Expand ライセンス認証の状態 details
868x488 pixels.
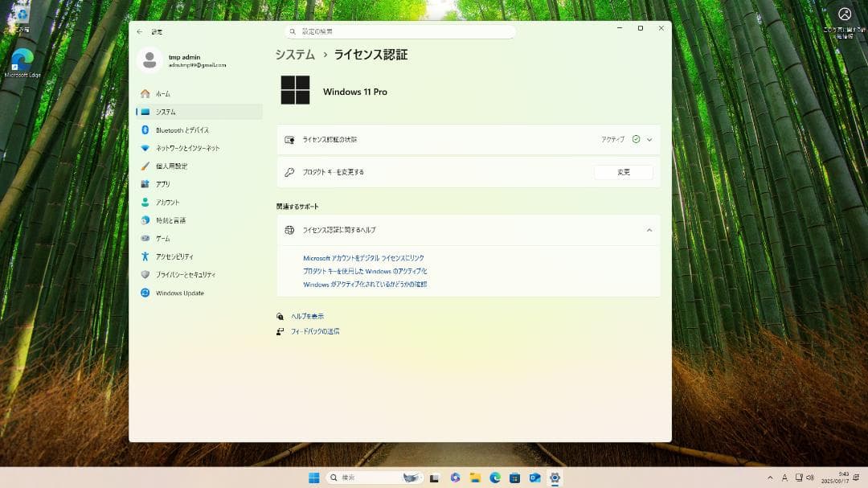point(649,139)
